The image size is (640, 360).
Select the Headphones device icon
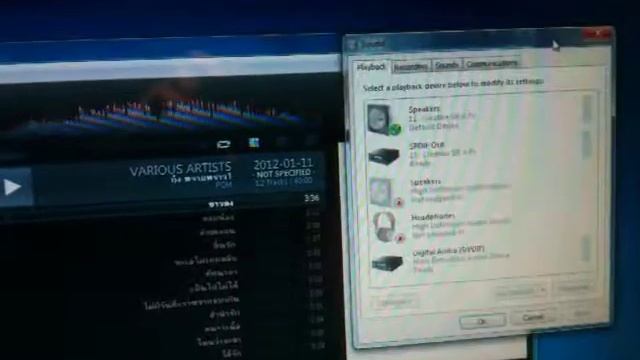pyautogui.click(x=388, y=226)
